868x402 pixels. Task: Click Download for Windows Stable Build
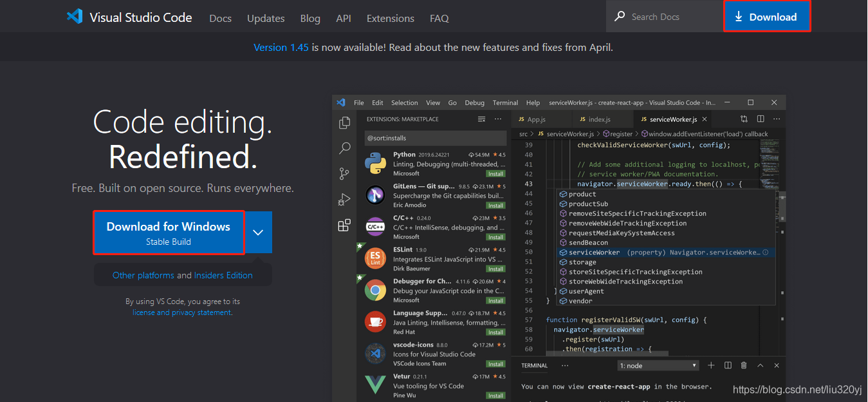coord(169,233)
